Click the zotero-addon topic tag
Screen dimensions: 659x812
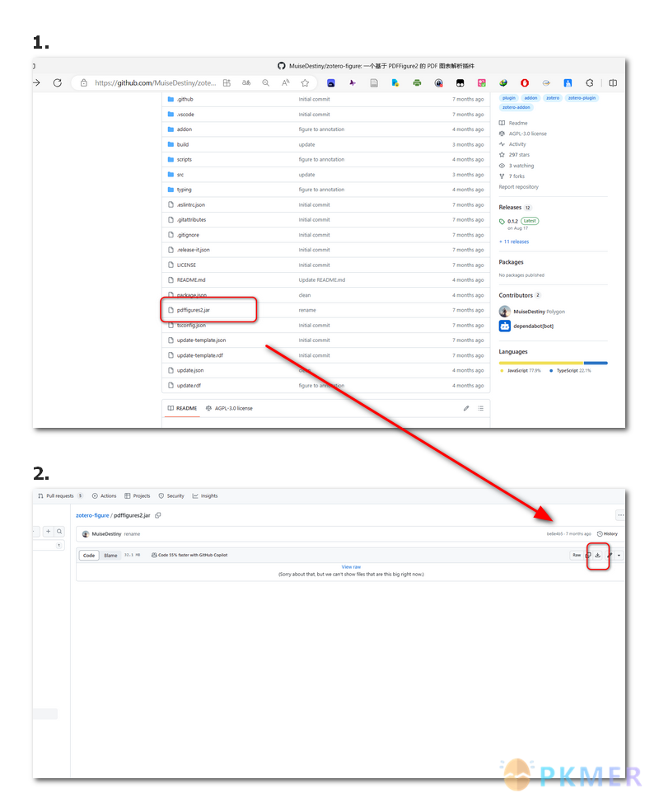[516, 107]
